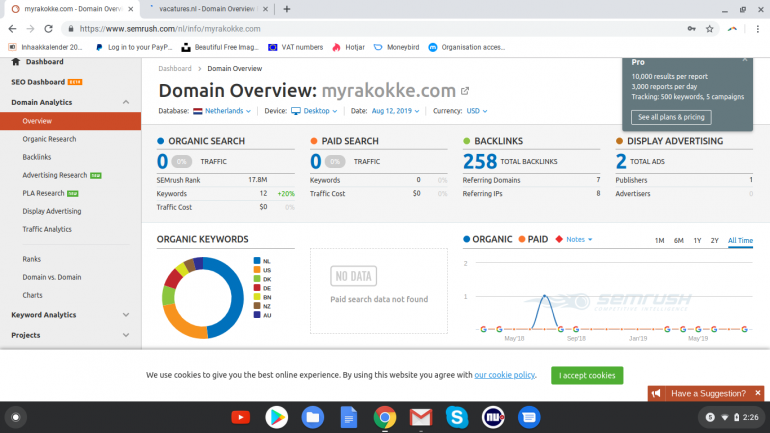Screen dimensions: 770x433
Task: Open Organic Research in the sidebar
Action: (49, 139)
